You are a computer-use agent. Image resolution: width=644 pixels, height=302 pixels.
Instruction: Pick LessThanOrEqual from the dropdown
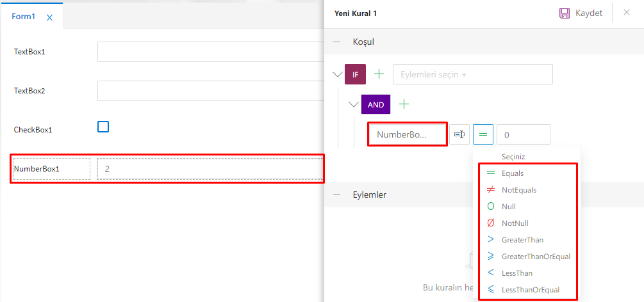coord(530,290)
